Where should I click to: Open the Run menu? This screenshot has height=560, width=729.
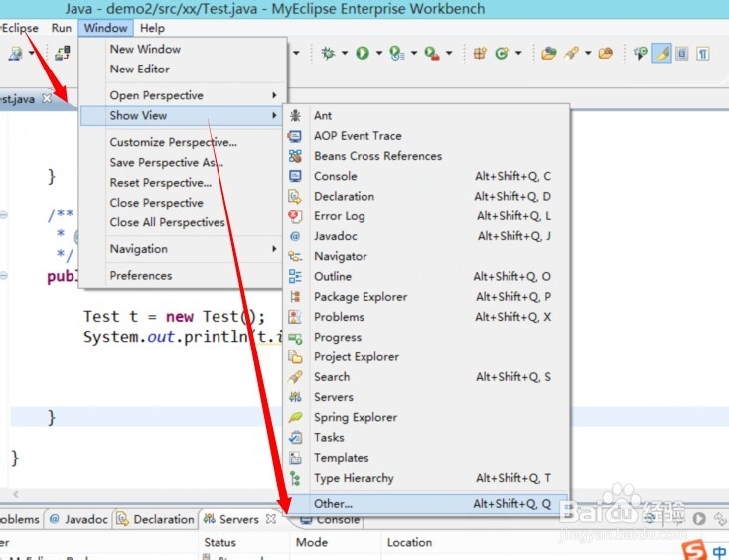pos(62,28)
